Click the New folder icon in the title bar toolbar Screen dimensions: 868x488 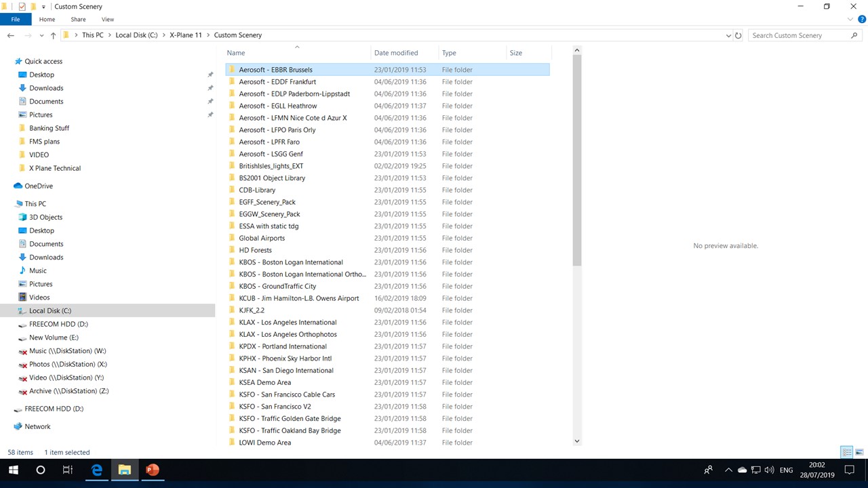(x=33, y=7)
